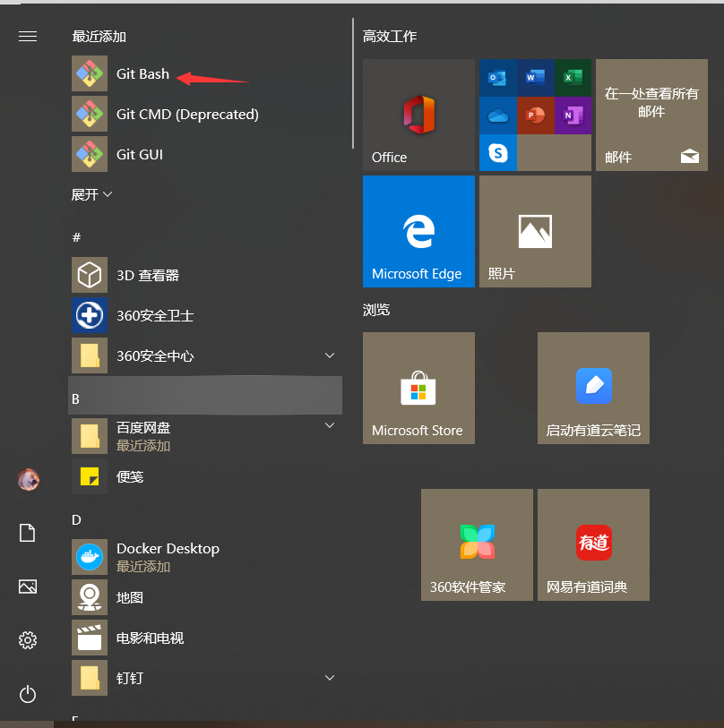This screenshot has width=724, height=728.
Task: Open PowerPoint from Office tile group
Action: pyautogui.click(x=535, y=116)
